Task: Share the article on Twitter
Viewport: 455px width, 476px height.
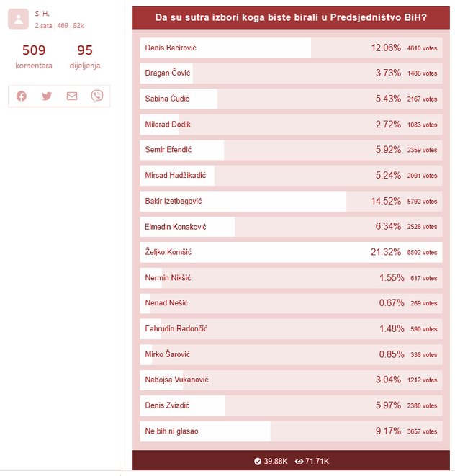Action: point(47,96)
